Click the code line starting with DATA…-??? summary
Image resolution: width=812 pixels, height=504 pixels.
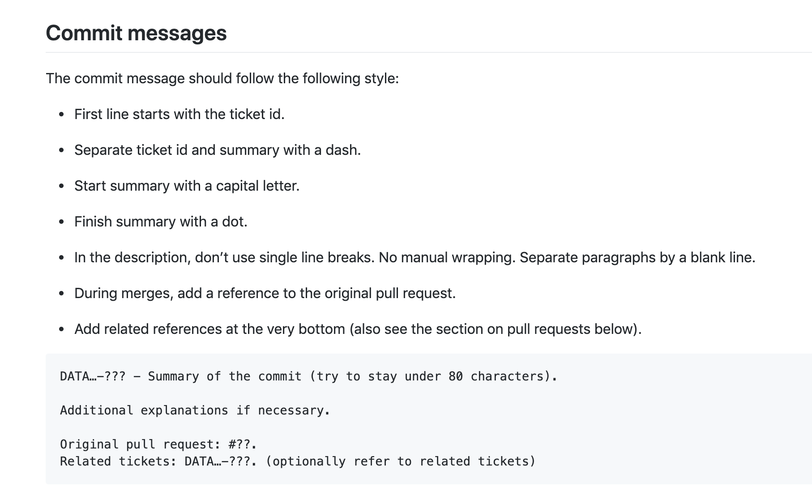[309, 376]
